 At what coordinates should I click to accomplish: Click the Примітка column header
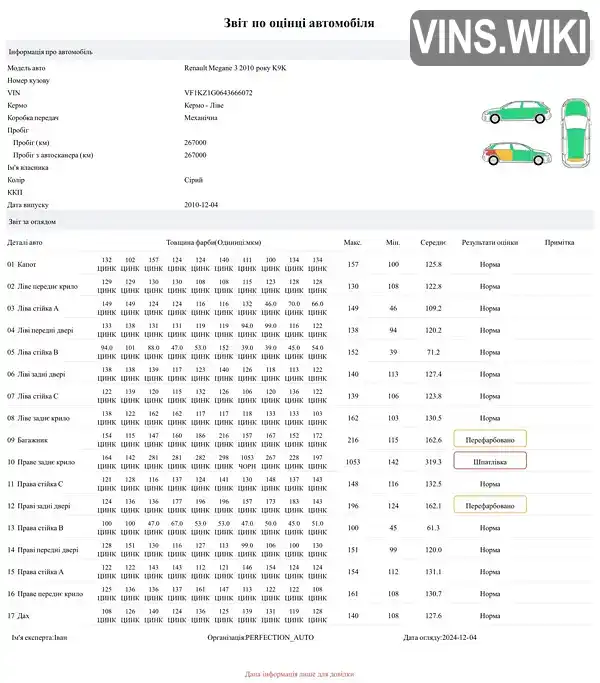pos(559,242)
